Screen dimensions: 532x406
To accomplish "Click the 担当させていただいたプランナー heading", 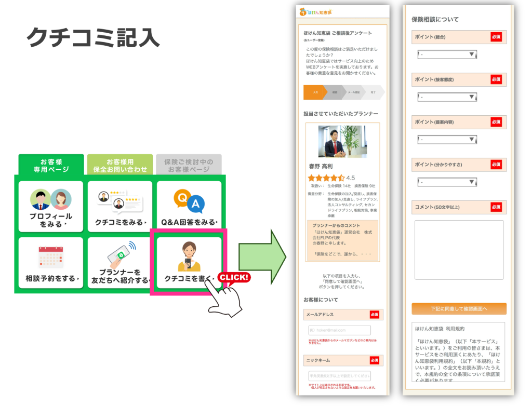I will [341, 114].
